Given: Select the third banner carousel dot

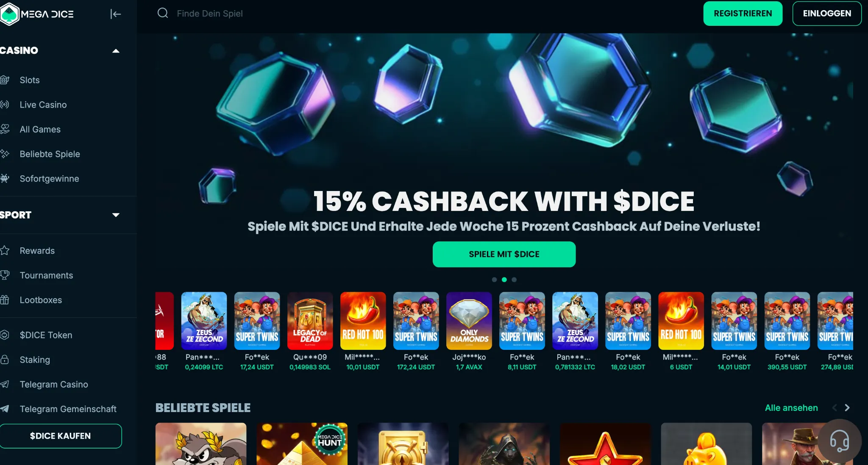Looking at the screenshot, I should point(514,280).
